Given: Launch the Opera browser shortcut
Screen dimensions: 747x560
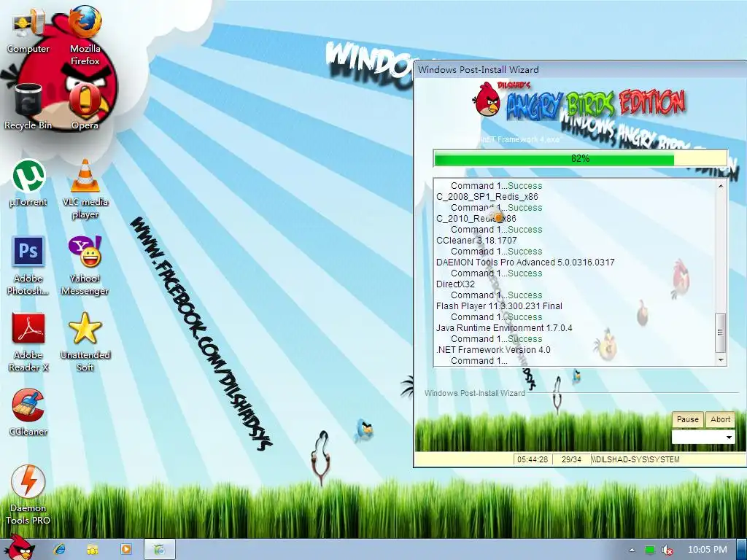Looking at the screenshot, I should 85,107.
